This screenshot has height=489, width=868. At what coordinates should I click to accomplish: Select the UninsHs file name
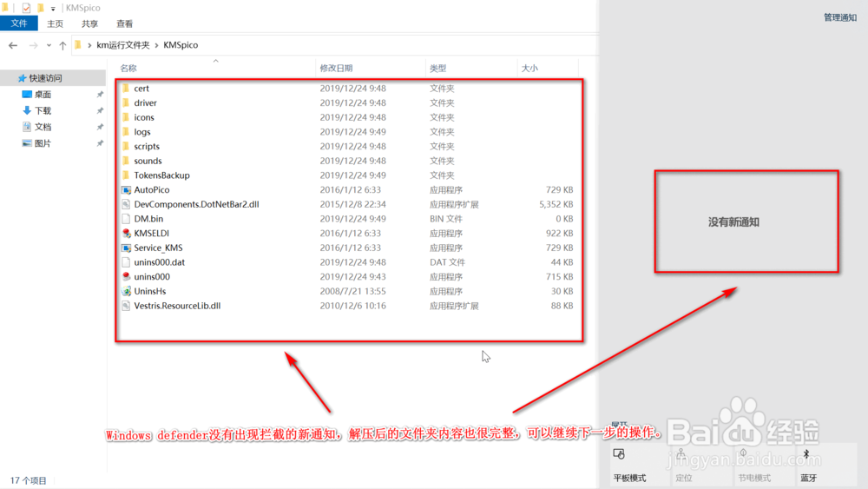(x=150, y=291)
